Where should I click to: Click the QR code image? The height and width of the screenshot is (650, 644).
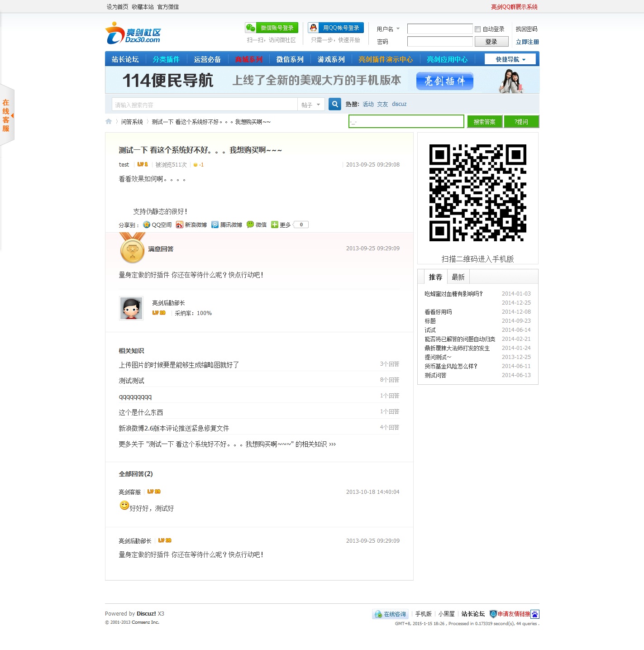(478, 193)
